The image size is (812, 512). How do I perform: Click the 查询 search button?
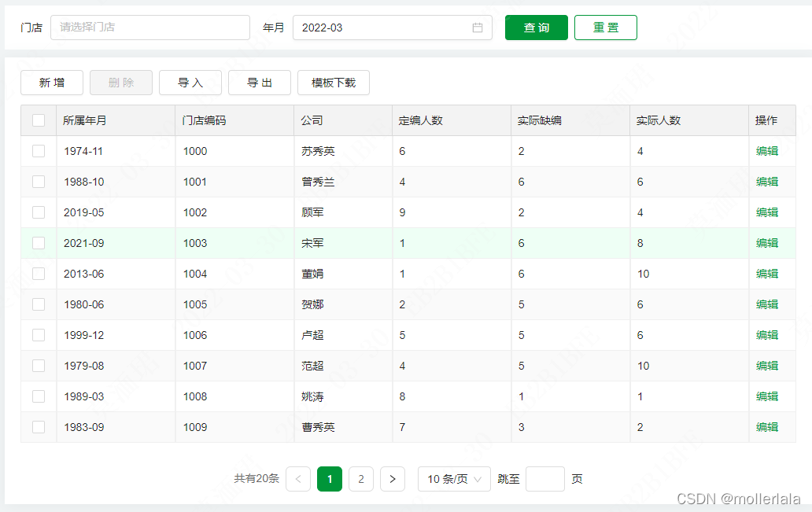click(x=537, y=28)
